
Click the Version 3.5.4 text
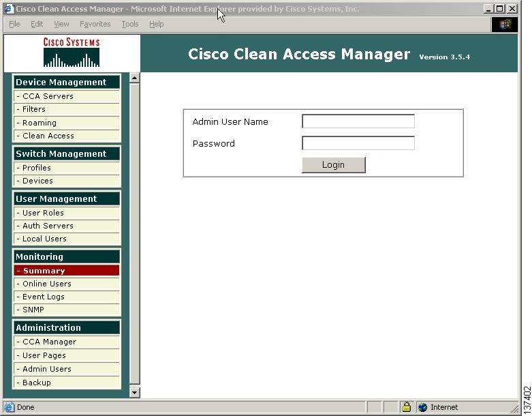coord(444,57)
